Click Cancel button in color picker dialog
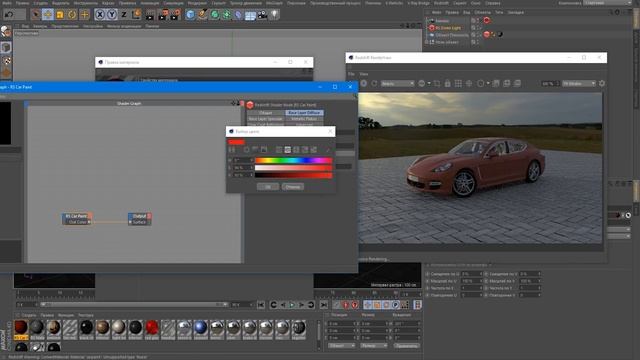The image size is (640, 360). tap(292, 187)
